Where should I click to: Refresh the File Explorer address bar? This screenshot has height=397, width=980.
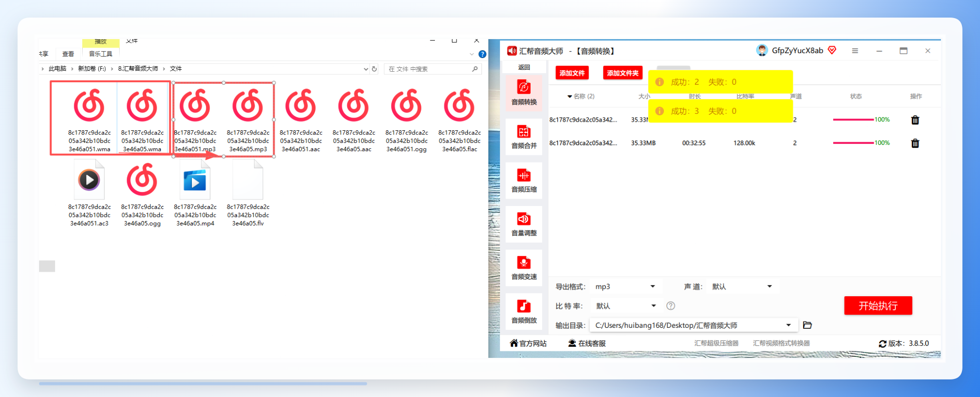(x=374, y=69)
